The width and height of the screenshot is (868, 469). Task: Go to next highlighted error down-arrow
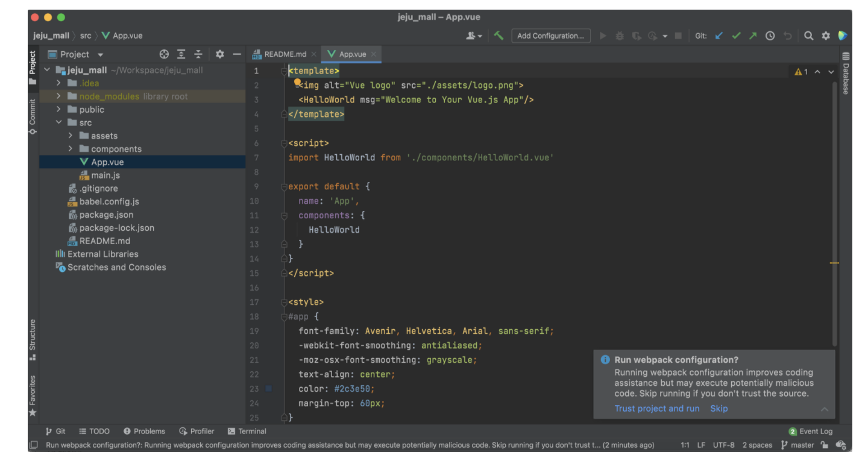[x=831, y=72]
